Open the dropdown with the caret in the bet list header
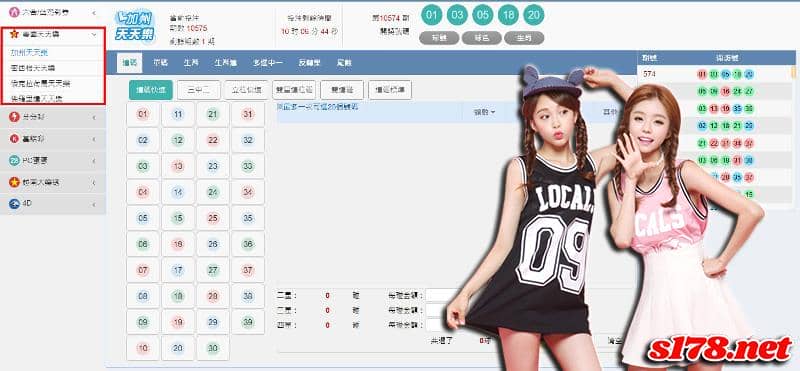The width and height of the screenshot is (800, 371). point(485,112)
